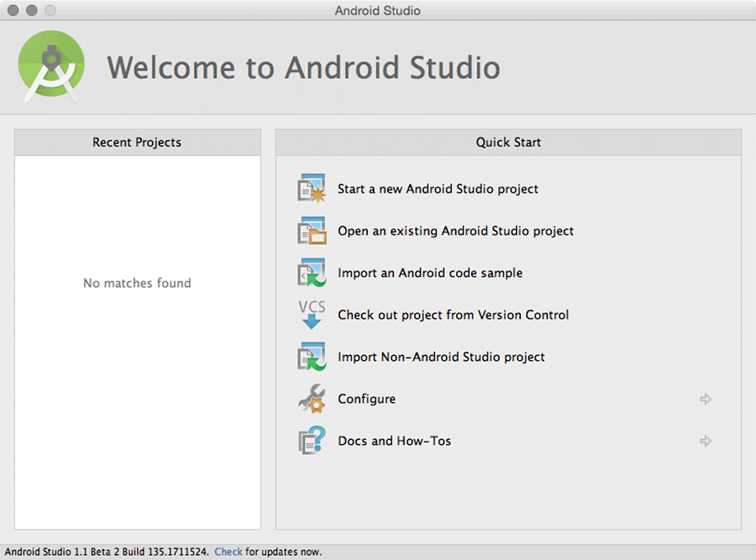
Task: Click the No matches found text
Action: pyautogui.click(x=137, y=283)
